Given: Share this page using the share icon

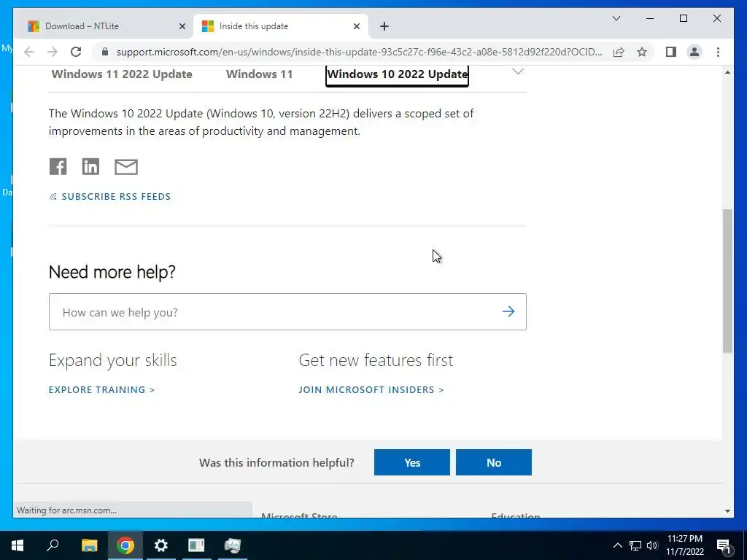Looking at the screenshot, I should point(619,52).
